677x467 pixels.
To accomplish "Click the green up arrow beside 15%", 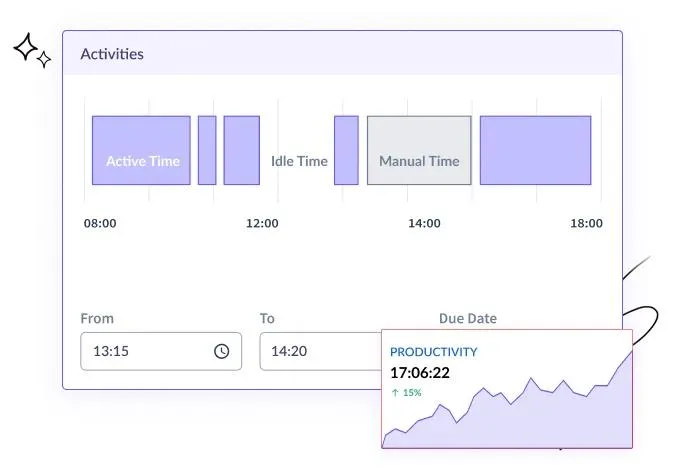I will coord(395,392).
